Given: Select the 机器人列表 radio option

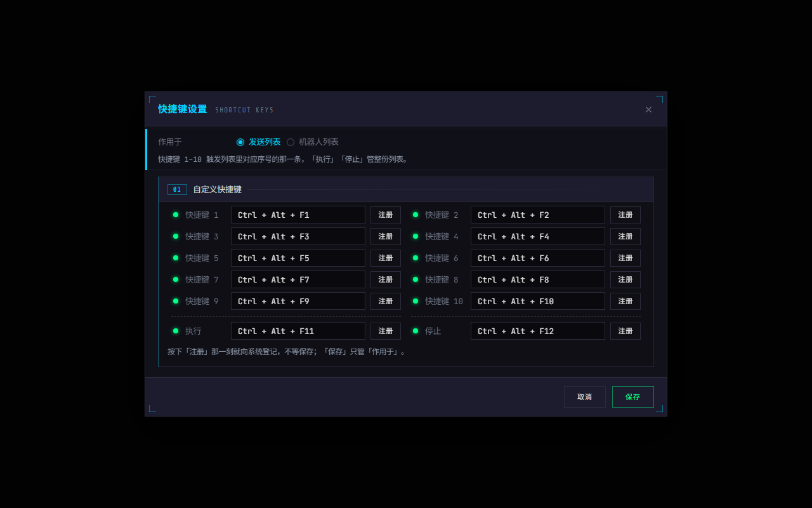Looking at the screenshot, I should [312, 142].
